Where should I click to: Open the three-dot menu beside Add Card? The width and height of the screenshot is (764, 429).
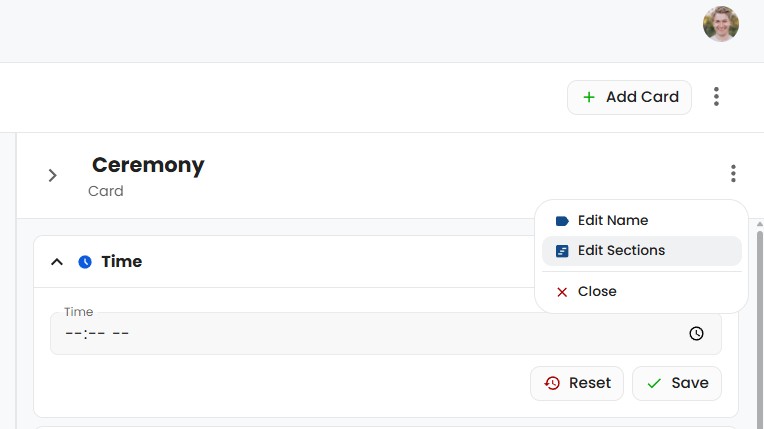click(716, 97)
